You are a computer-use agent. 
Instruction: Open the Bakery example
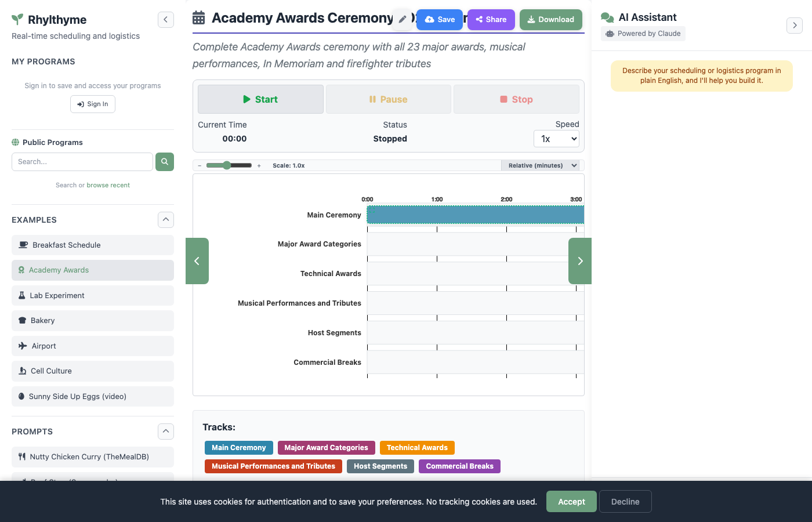pos(92,321)
